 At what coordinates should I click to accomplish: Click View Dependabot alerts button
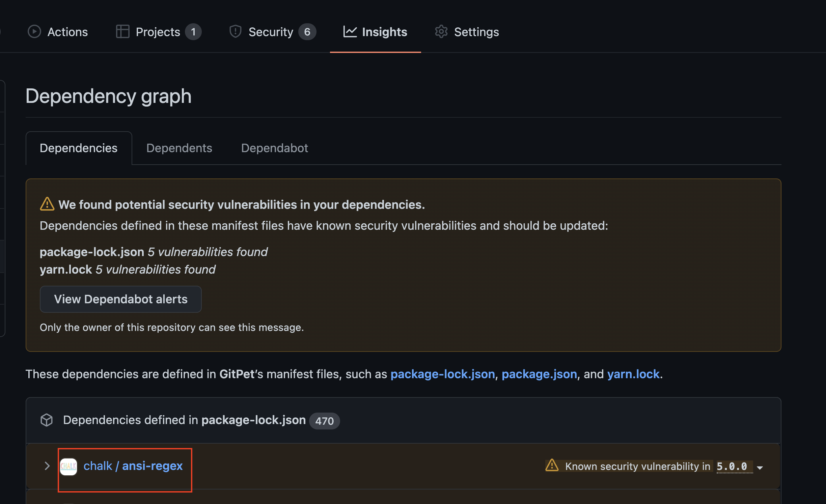pyautogui.click(x=120, y=299)
